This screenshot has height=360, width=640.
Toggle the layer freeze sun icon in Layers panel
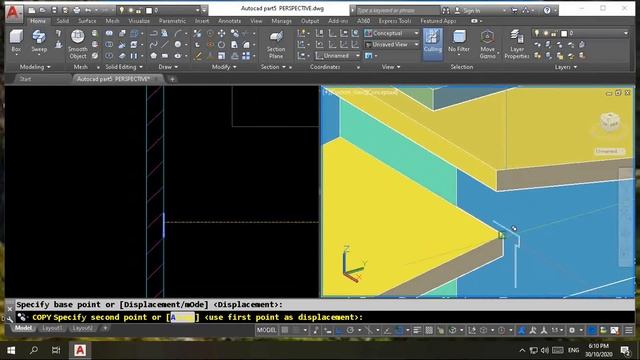click(546, 33)
